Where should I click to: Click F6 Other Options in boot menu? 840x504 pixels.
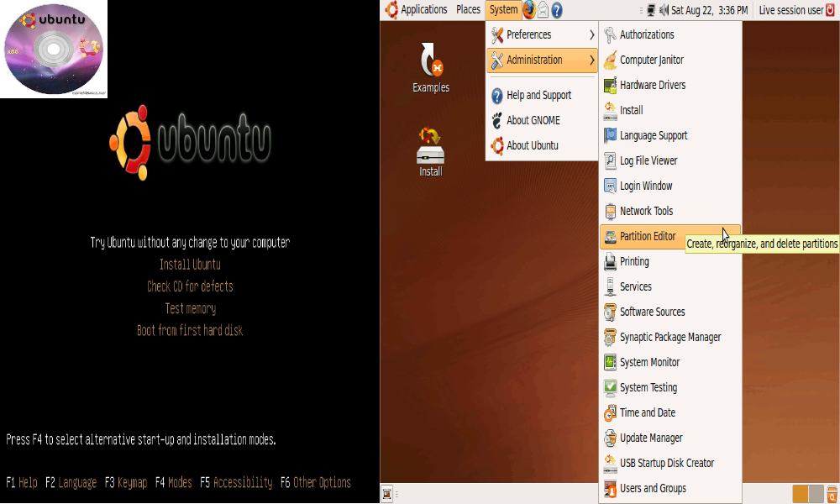[x=316, y=482]
